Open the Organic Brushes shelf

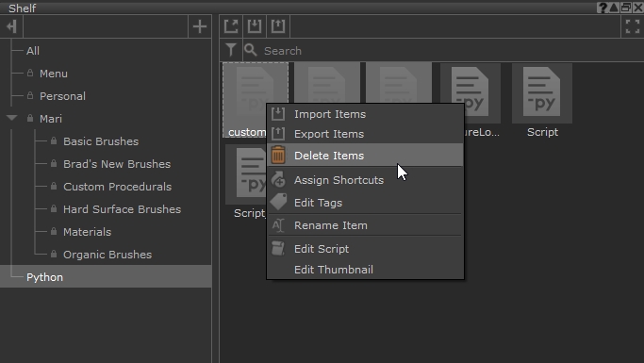[107, 255]
